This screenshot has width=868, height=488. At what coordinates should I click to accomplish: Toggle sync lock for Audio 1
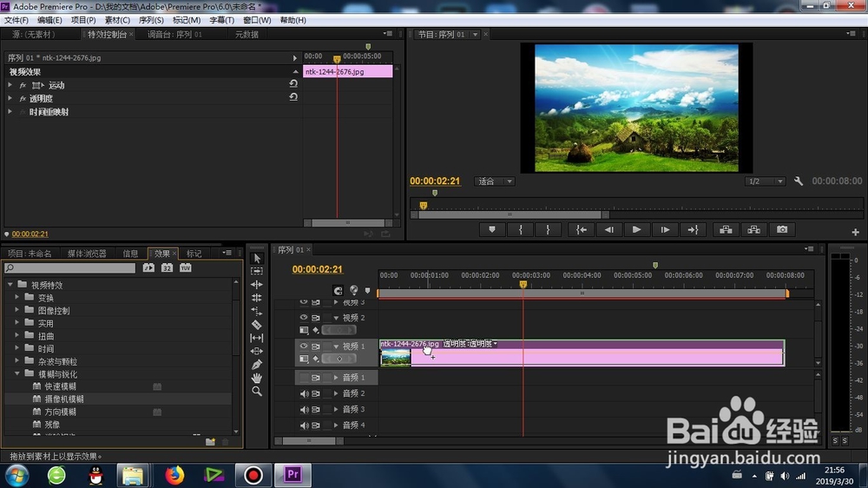click(x=316, y=378)
